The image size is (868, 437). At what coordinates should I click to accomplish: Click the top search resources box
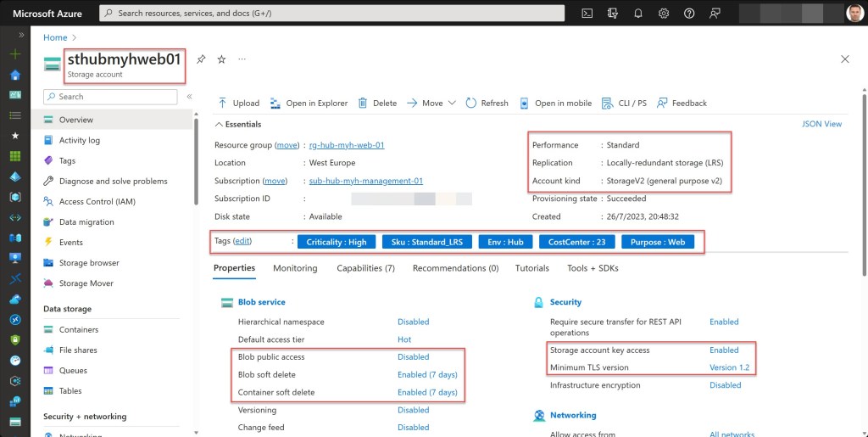point(331,13)
